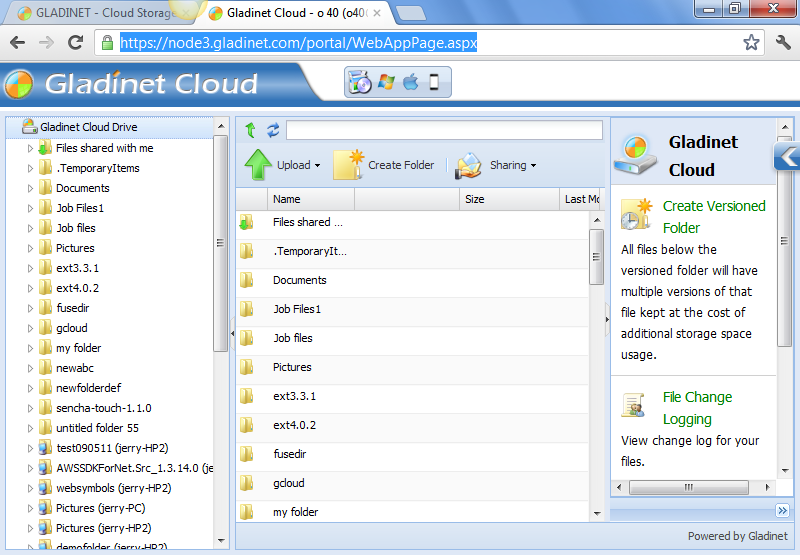This screenshot has height=560, width=800.
Task: Click the right panel horizontal scrollbar thumb
Action: [689, 487]
